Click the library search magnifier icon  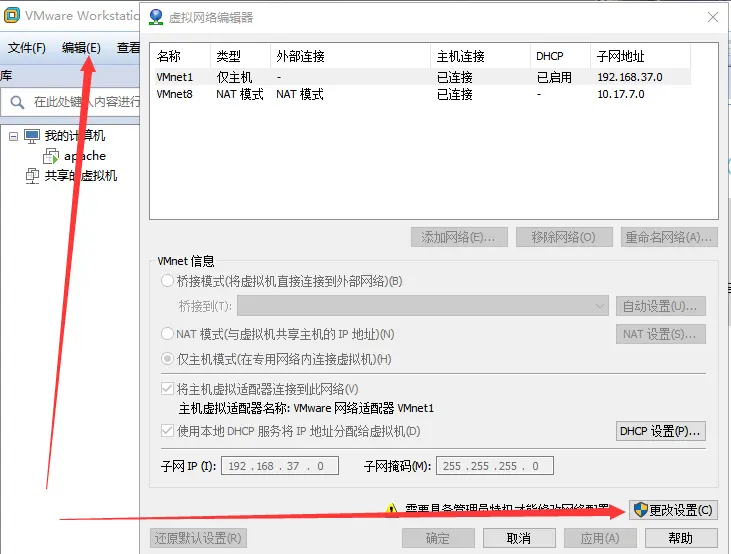tap(17, 102)
